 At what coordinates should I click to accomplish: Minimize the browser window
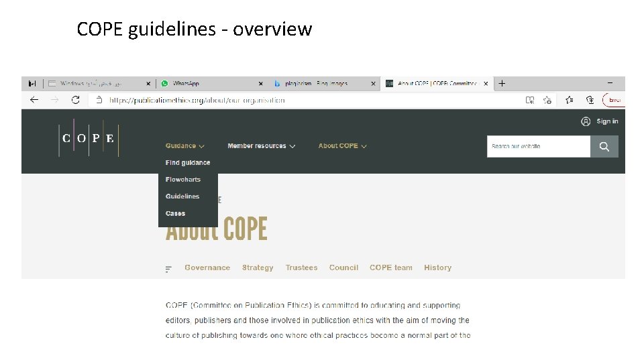pos(610,83)
